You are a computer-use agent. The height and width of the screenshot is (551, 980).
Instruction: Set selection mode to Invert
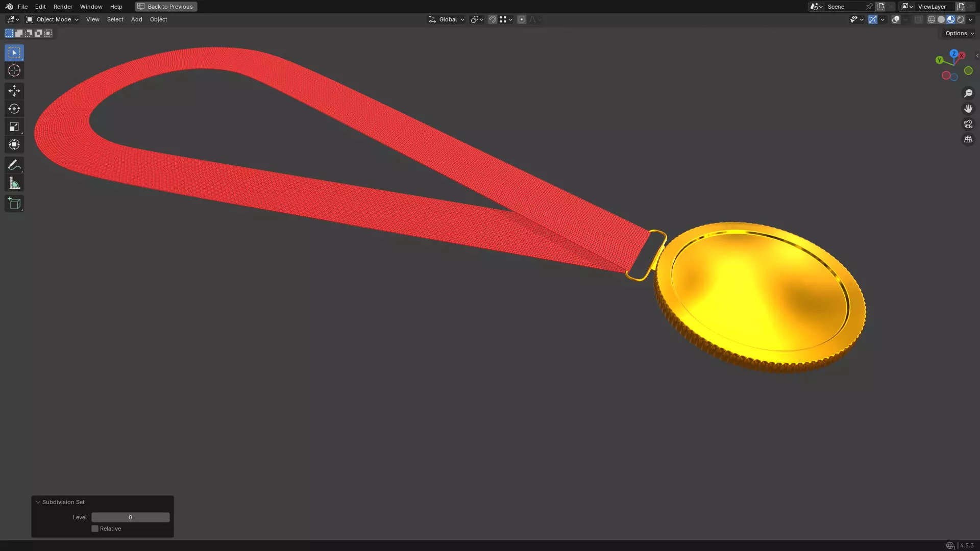[x=38, y=33]
